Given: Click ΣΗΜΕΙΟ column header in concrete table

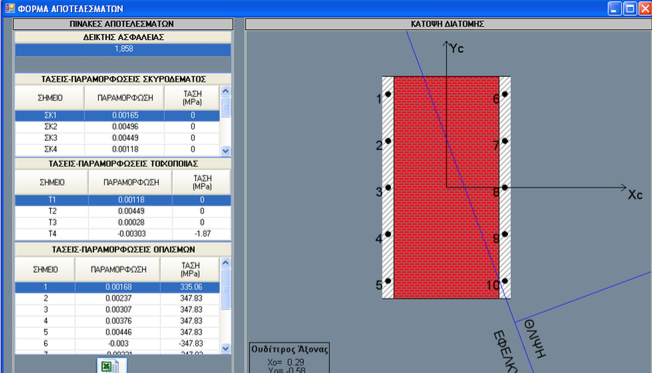Looking at the screenshot, I should coord(50,98).
